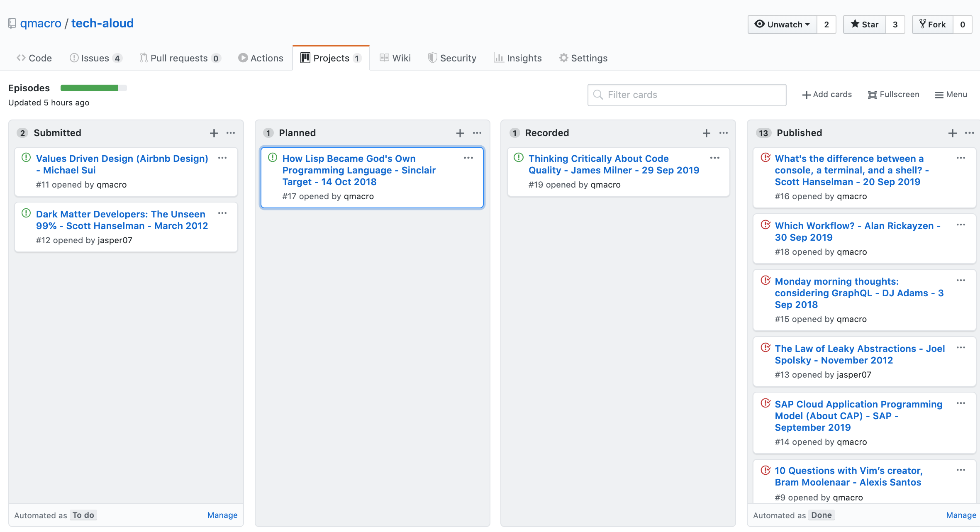Click closed issue icon on SAP Cloud Application card
The image size is (980, 532).
(765, 403)
